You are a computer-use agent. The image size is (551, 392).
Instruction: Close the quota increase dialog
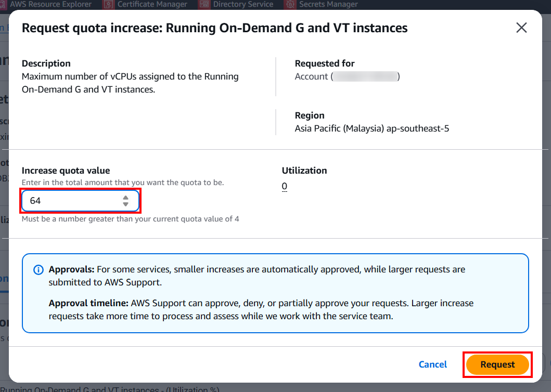[521, 28]
